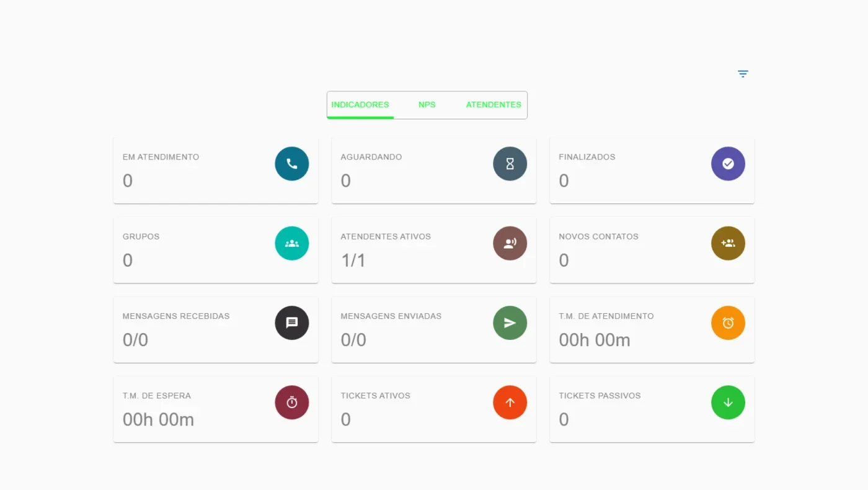The width and height of the screenshot is (868, 490).
Task: Click the 'MENSAGENS ENVIADAS' label
Action: [391, 316]
